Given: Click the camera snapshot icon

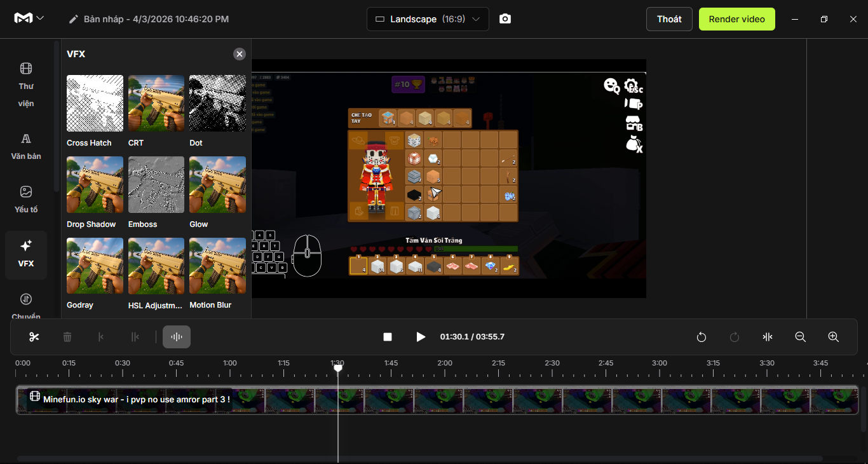Looking at the screenshot, I should click(505, 19).
